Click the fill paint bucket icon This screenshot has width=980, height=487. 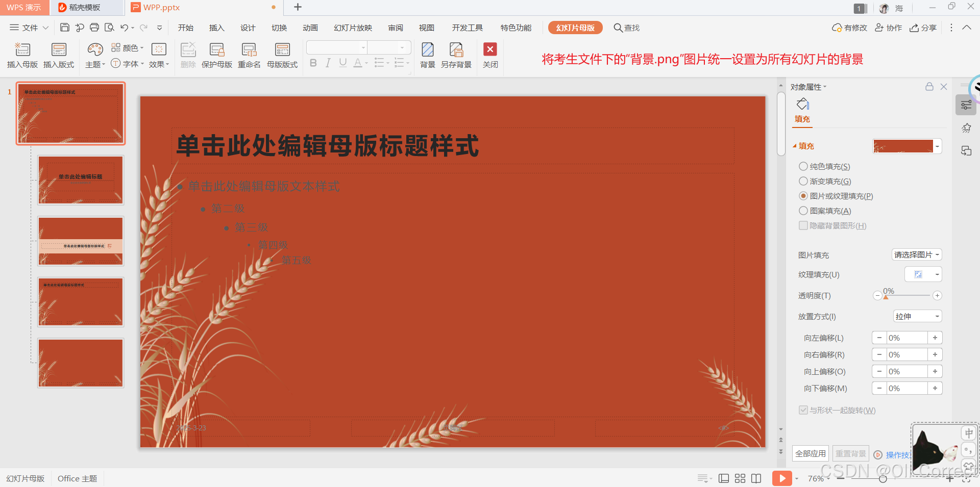803,104
